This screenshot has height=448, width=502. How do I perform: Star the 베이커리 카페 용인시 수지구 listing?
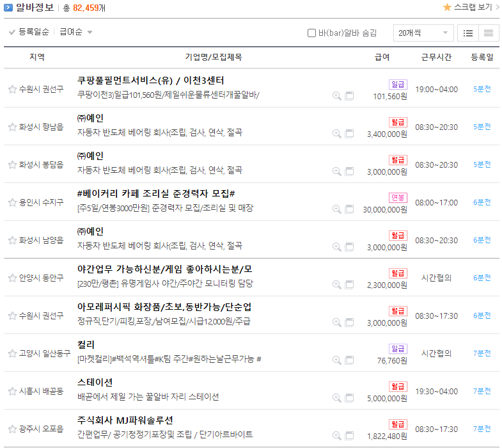pos(12,202)
